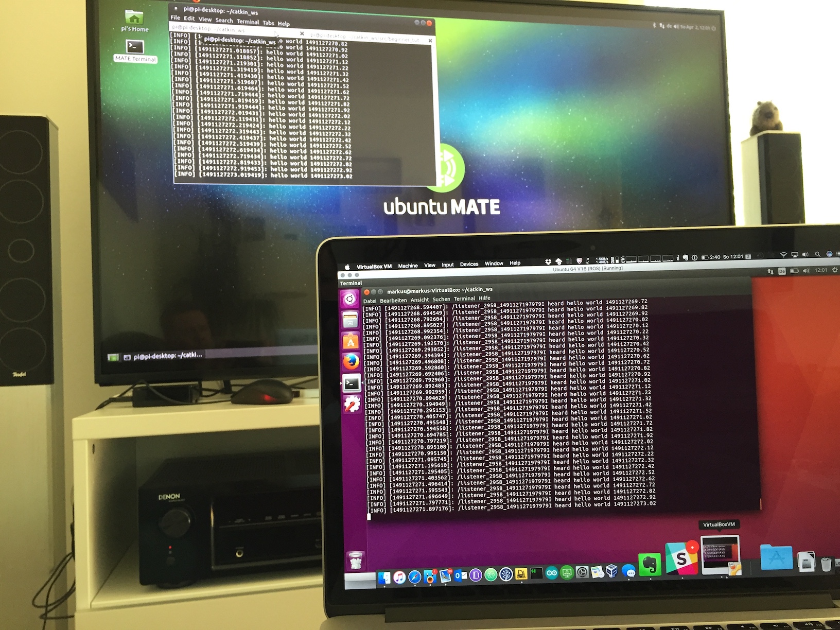This screenshot has width=840, height=630.
Task: Open Tabs menu in pi-desktop terminal
Action: click(269, 23)
